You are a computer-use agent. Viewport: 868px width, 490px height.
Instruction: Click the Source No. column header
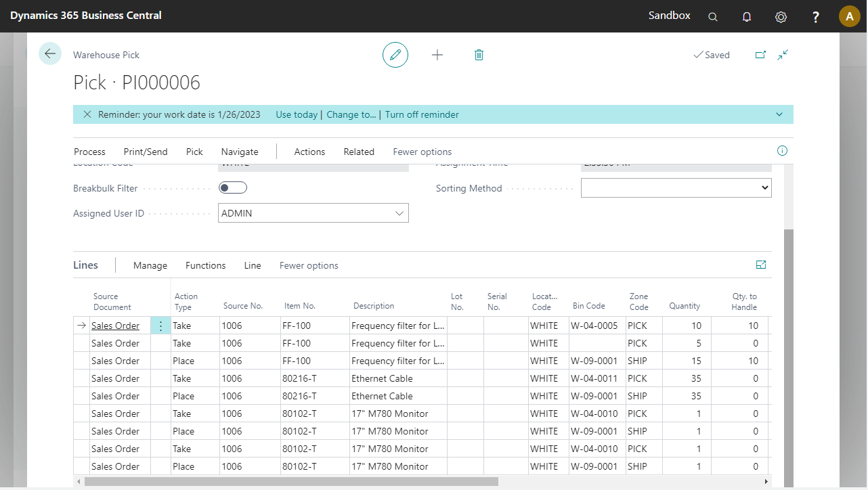243,306
